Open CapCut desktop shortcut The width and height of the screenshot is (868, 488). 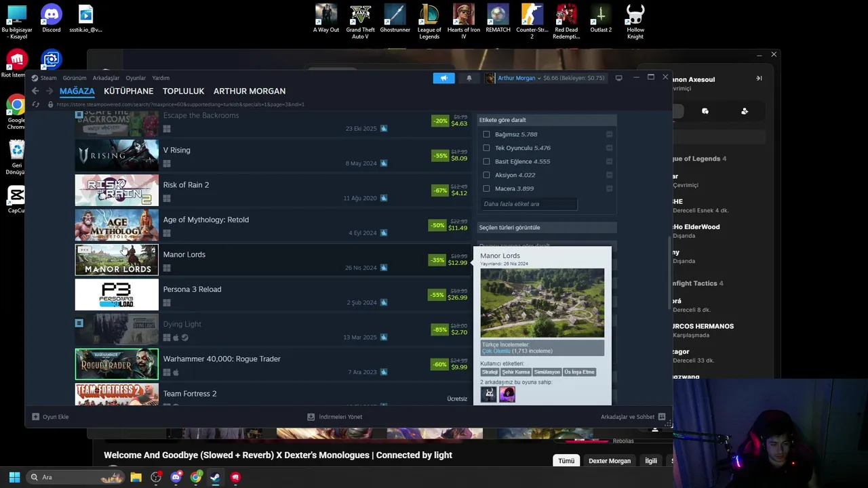tap(16, 200)
